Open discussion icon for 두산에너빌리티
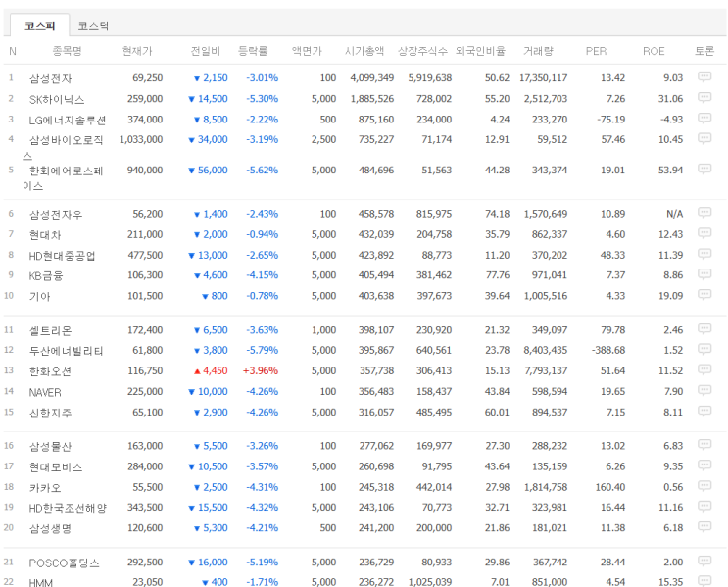This screenshot has width=728, height=587. [x=704, y=349]
